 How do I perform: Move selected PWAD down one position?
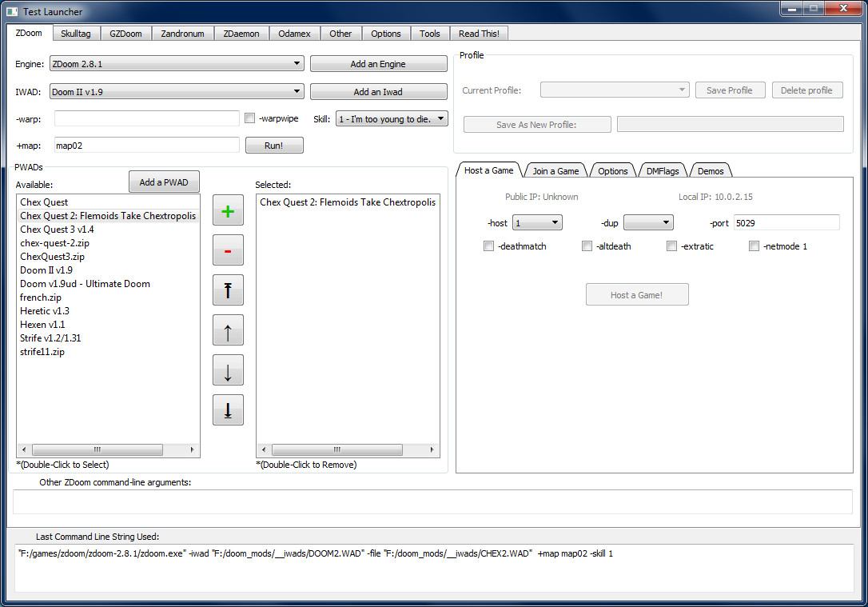coord(228,370)
